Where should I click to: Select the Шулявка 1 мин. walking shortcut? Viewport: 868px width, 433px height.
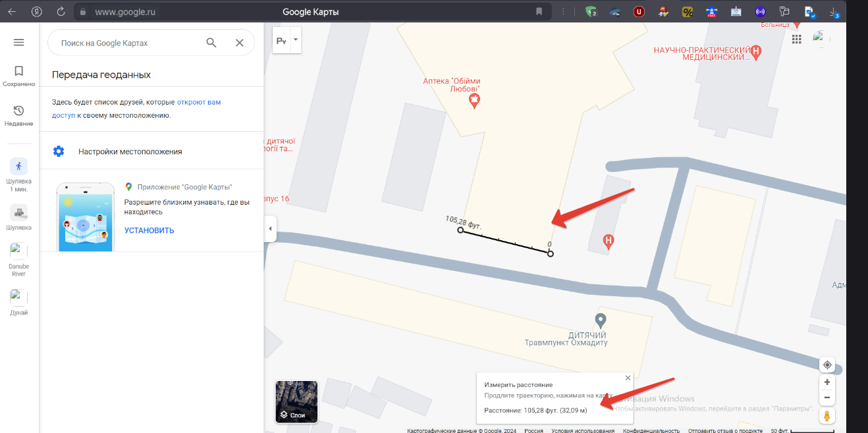coord(19,175)
